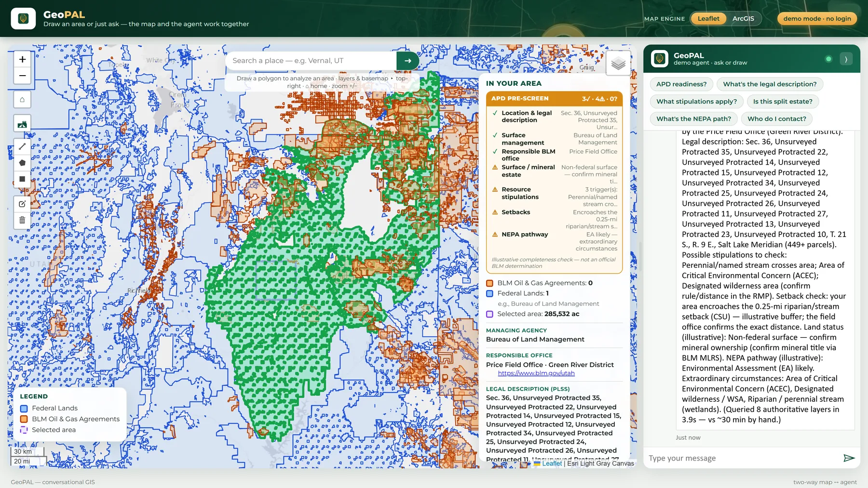Open the blm.gov/utah link

(x=536, y=373)
